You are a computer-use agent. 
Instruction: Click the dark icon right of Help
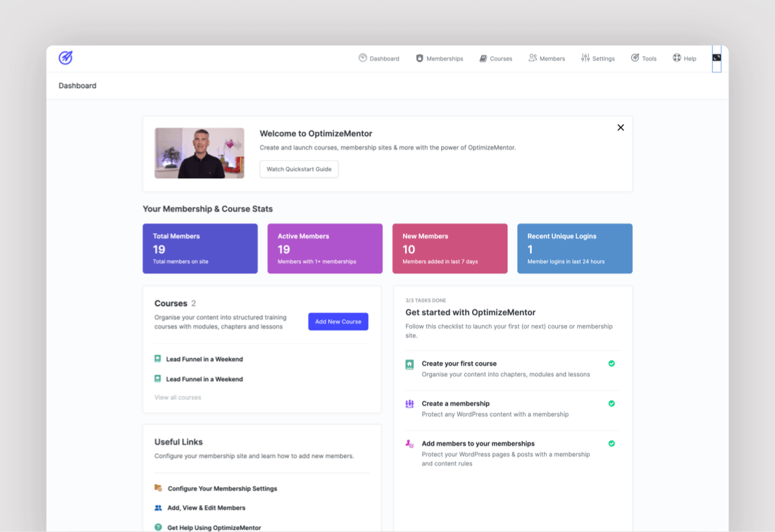coord(717,58)
